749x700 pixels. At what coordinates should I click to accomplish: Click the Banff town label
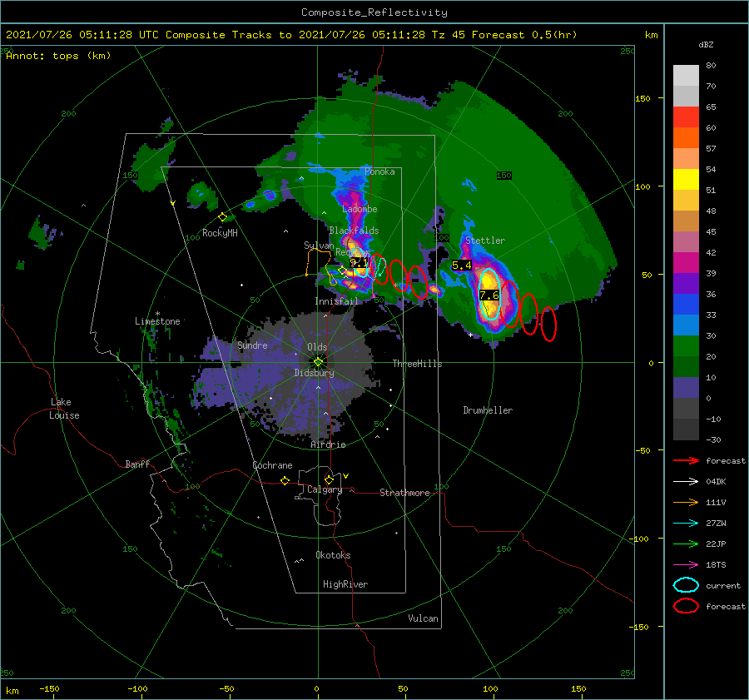coord(137,464)
